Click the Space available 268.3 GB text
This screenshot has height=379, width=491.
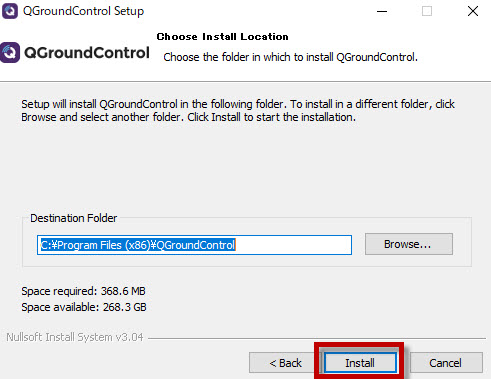click(84, 307)
